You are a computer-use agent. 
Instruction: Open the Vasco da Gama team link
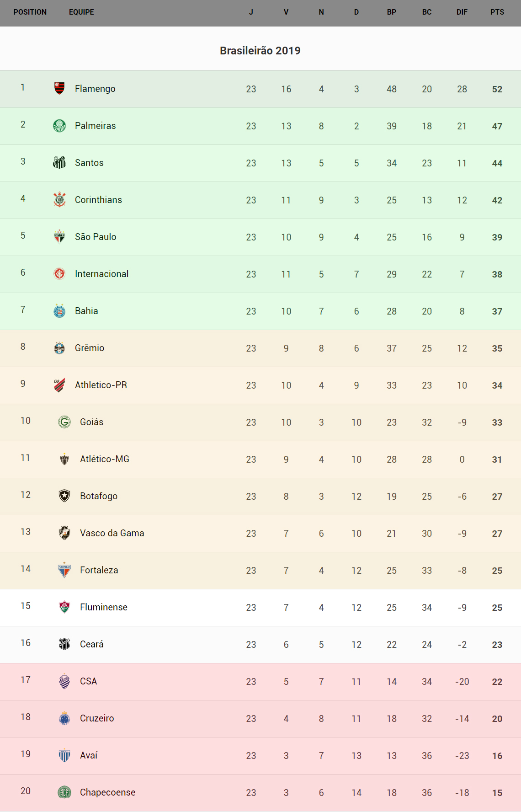point(112,533)
